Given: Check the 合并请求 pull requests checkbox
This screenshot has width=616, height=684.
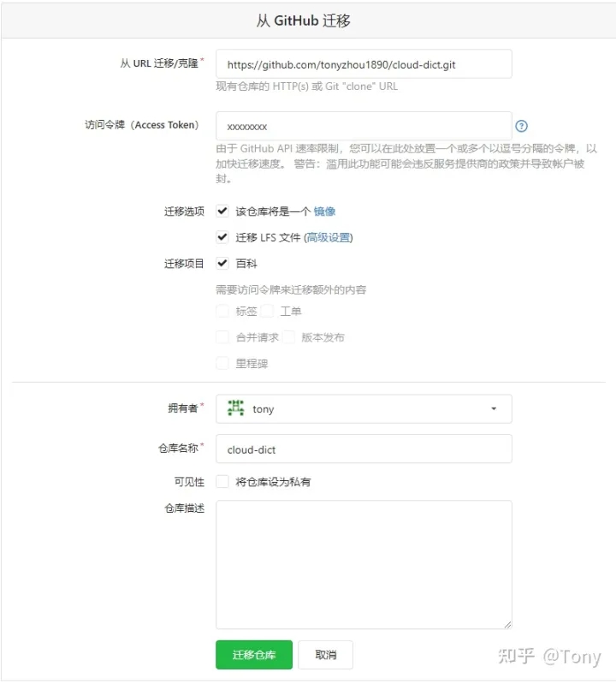Looking at the screenshot, I should tap(222, 337).
